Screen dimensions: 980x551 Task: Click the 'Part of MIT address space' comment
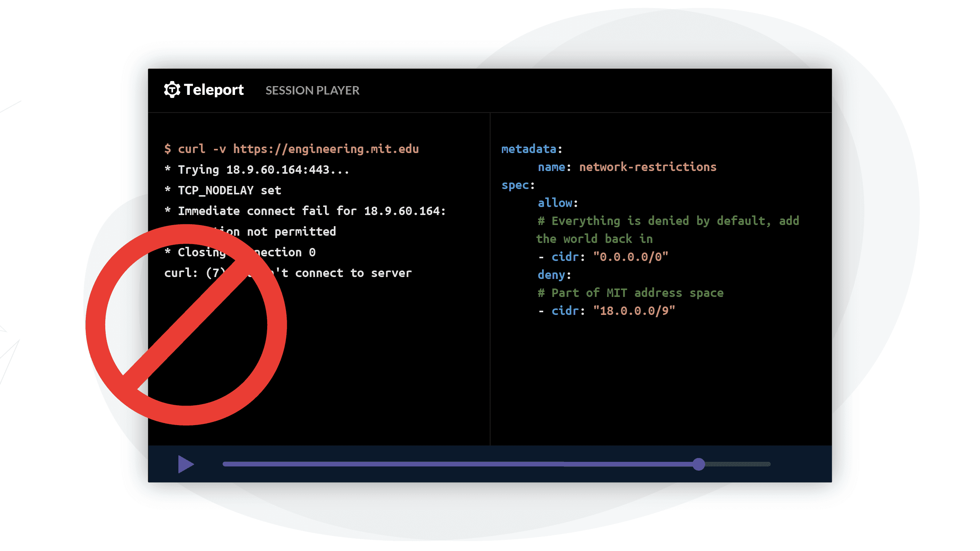point(630,293)
